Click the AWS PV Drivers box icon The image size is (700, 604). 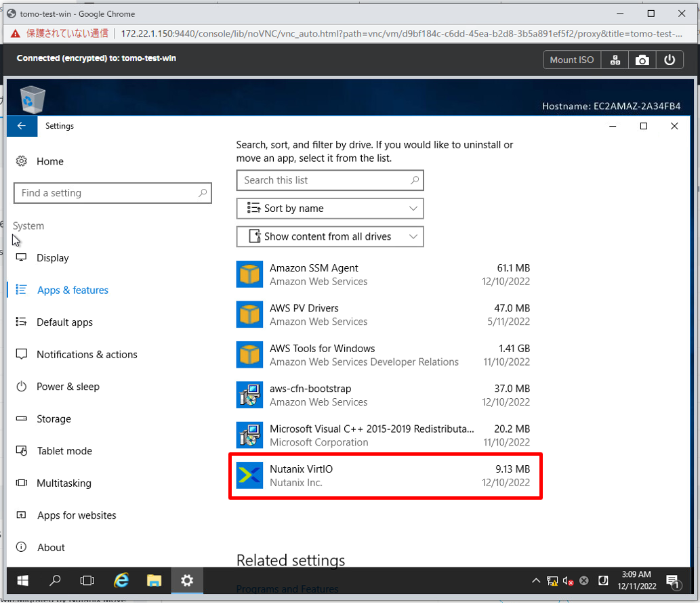coord(249,314)
